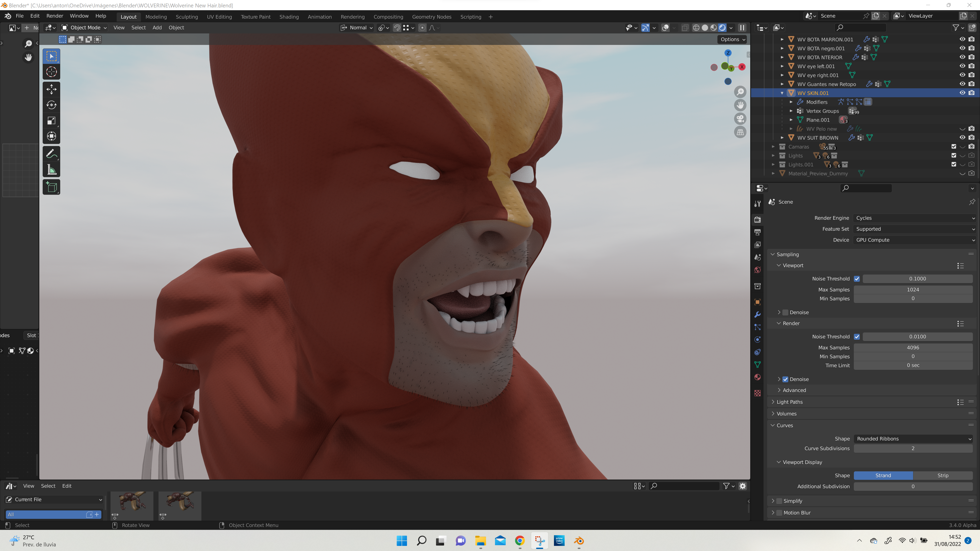Open the Material properties tab
980x551 pixels.
[x=757, y=377]
